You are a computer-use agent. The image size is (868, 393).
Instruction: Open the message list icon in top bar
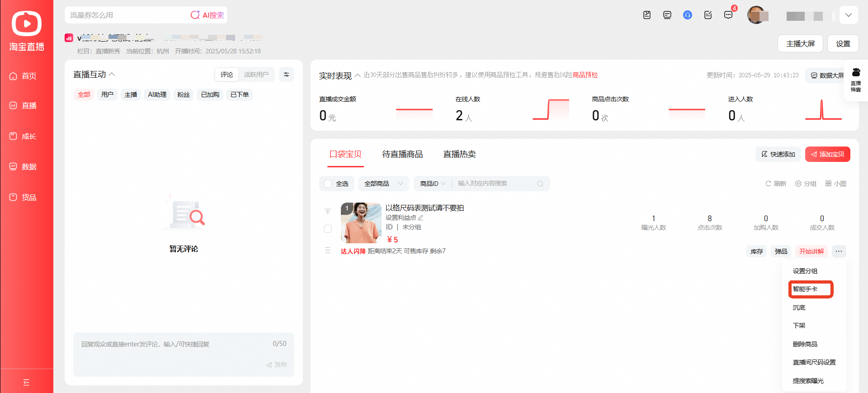tap(667, 15)
